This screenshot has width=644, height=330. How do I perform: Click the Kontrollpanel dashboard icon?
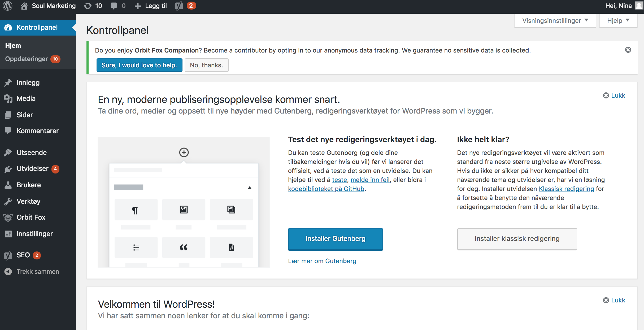click(8, 27)
